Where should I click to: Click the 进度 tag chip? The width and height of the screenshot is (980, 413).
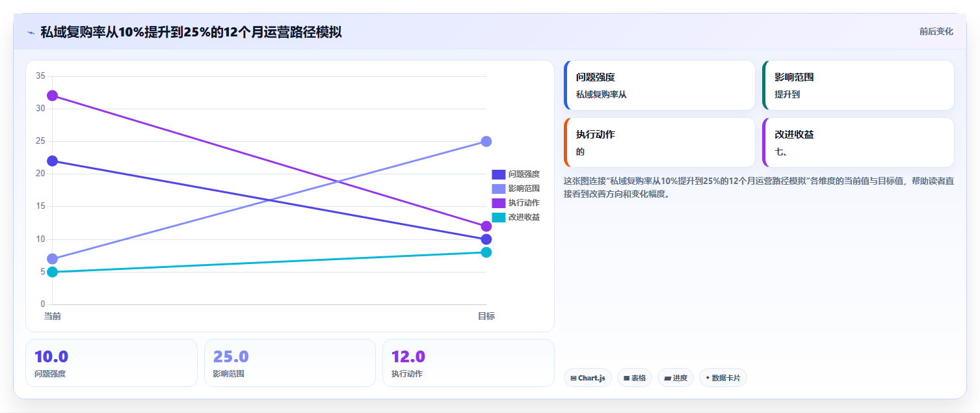[x=676, y=378]
